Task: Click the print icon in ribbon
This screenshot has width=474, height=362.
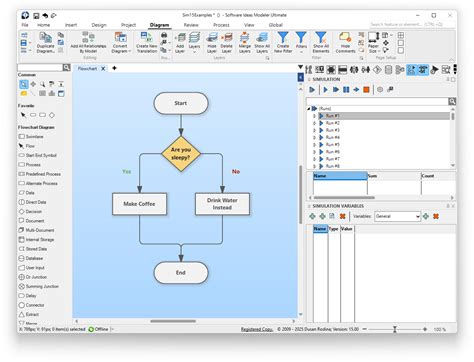Action: click(x=164, y=35)
